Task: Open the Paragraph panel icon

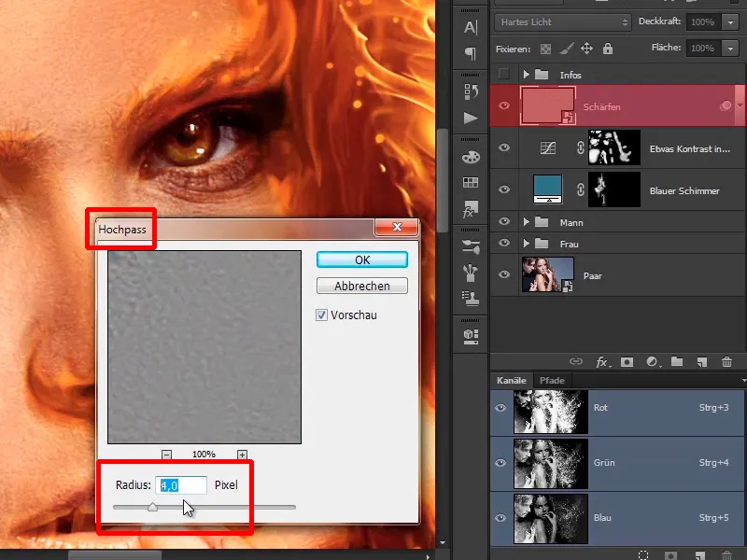Action: pyautogui.click(x=471, y=53)
